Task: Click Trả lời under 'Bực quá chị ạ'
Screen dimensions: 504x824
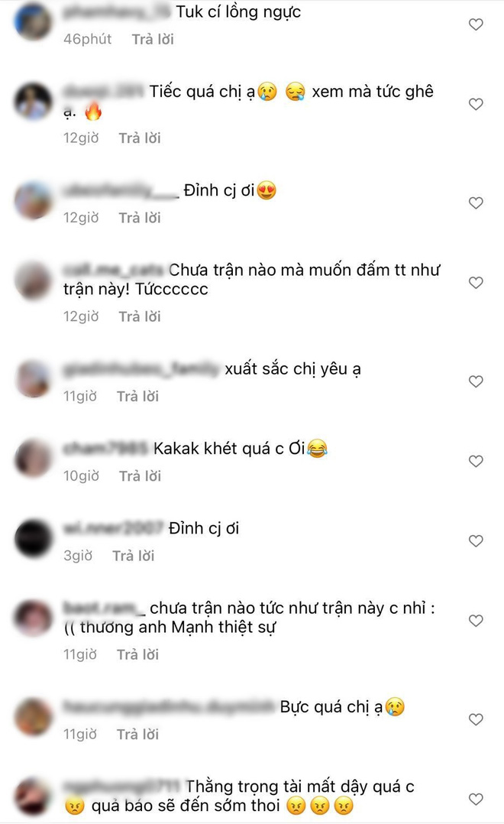Action: [137, 734]
